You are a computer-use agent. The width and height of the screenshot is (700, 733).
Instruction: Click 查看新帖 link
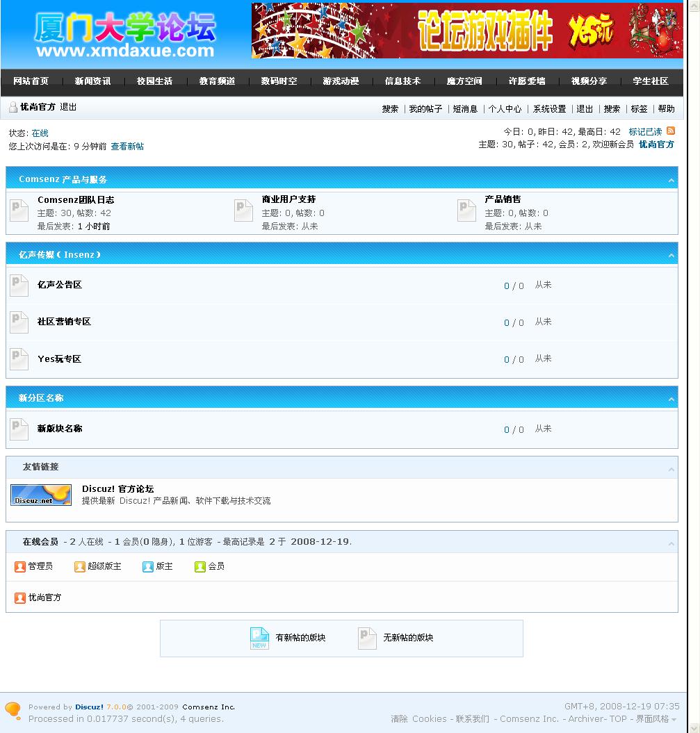127,147
